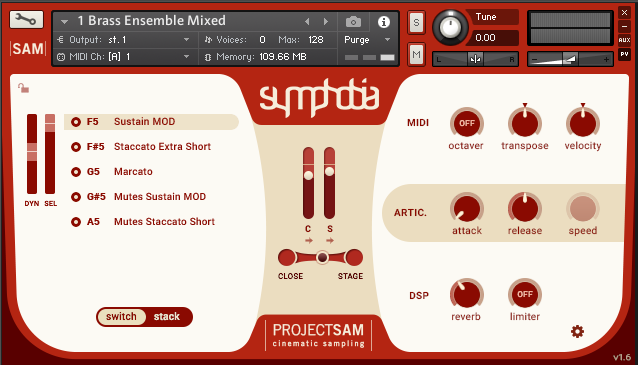Click the Tune value 0.00
The width and height of the screenshot is (638, 365).
[485, 38]
